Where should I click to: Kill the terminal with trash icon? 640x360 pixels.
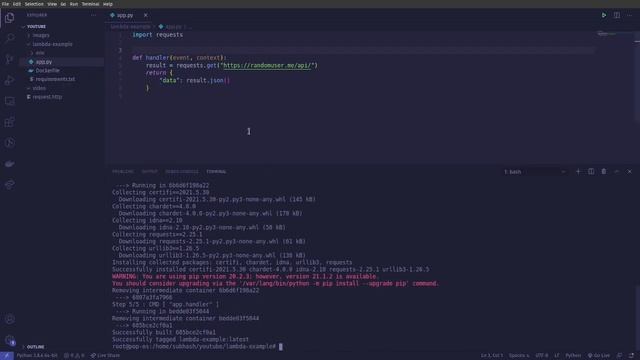tap(604, 171)
